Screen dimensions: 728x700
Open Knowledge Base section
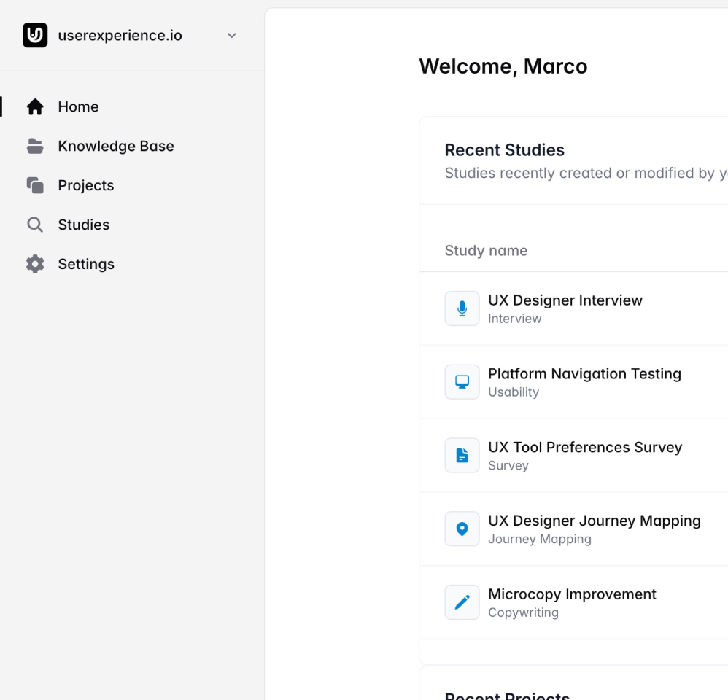pos(116,146)
